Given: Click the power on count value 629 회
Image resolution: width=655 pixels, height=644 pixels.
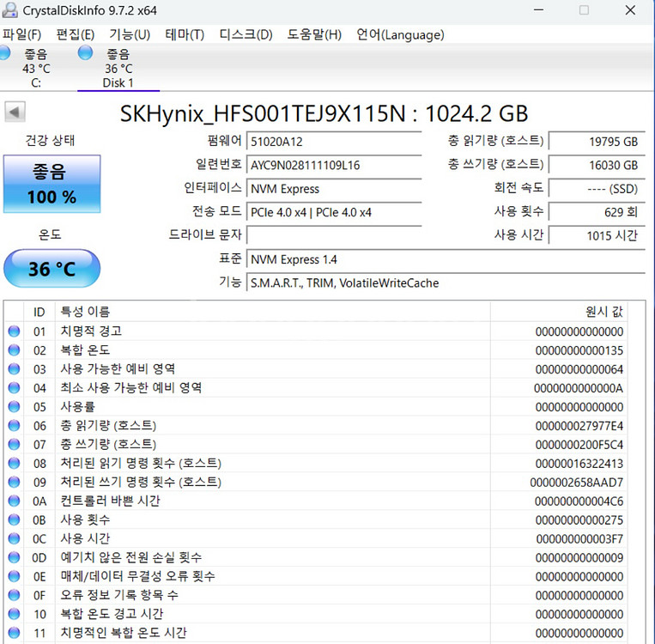Looking at the screenshot, I should (597, 212).
